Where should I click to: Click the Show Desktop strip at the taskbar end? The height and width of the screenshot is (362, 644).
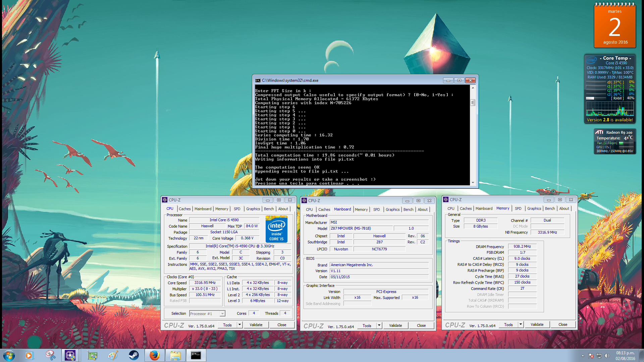pyautogui.click(x=641, y=355)
